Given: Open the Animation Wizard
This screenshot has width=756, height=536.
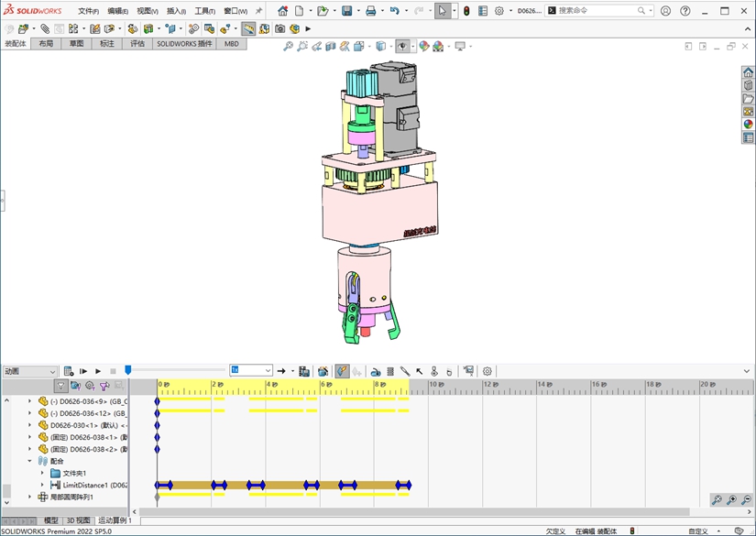Looking at the screenshot, I should tap(323, 371).
